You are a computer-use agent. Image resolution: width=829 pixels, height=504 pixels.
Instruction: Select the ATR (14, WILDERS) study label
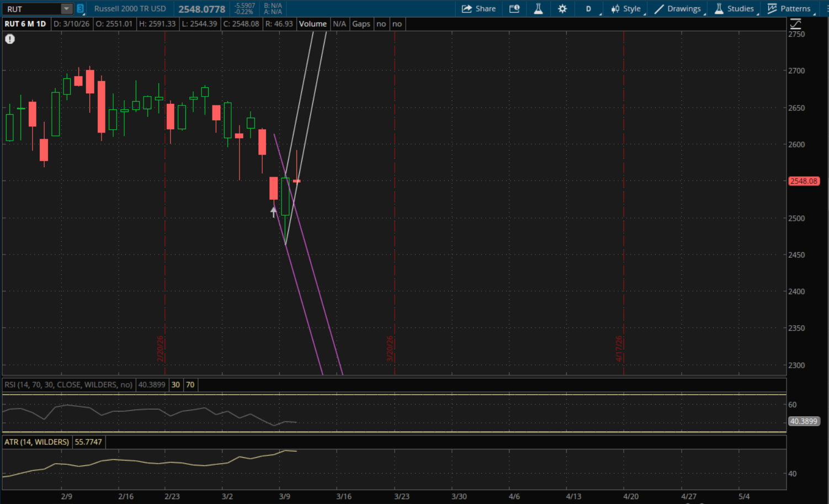(x=37, y=442)
